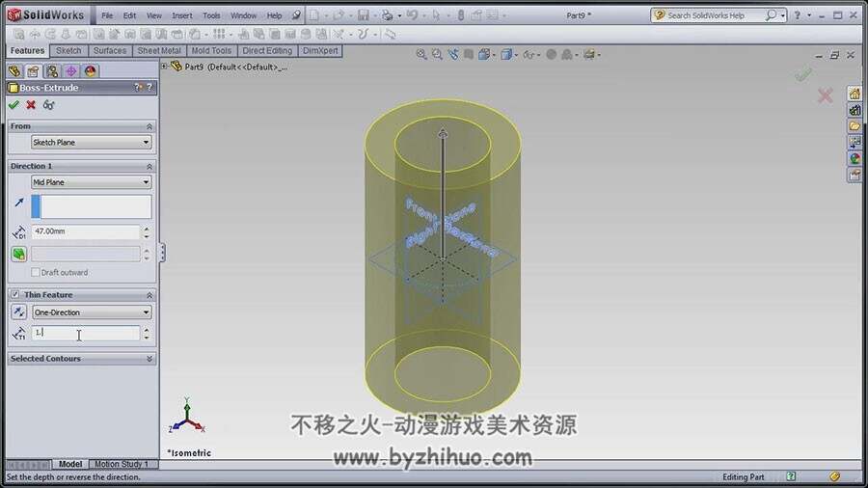Open the Window menu

pyautogui.click(x=244, y=15)
